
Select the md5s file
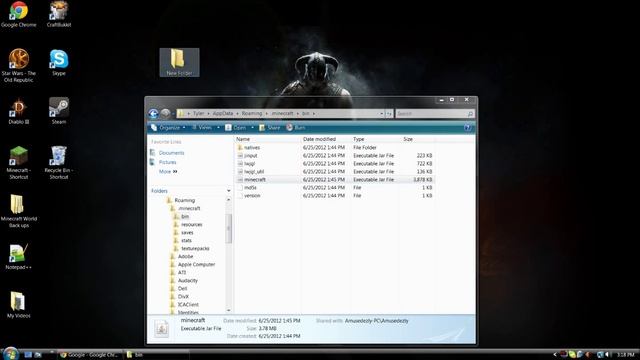335,187
